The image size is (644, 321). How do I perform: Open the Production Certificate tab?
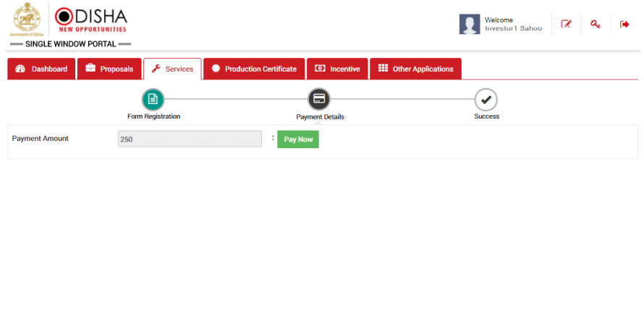point(254,69)
